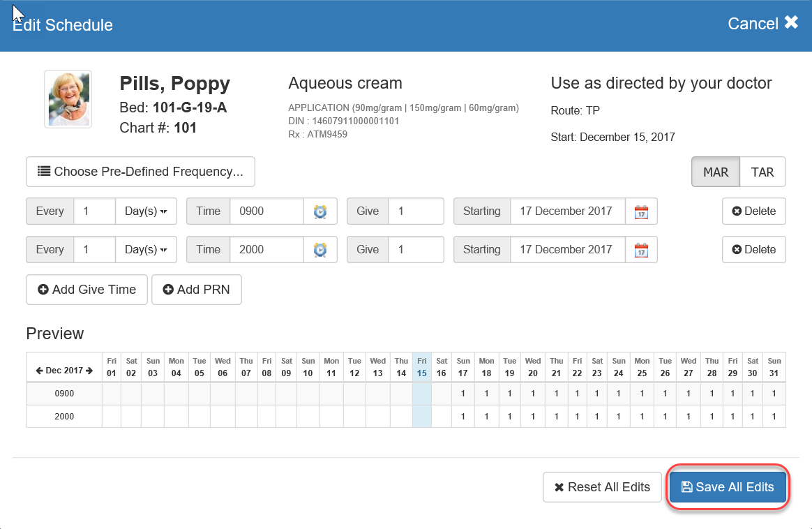Open calendar picker for second Starting date
Image resolution: width=812 pixels, height=529 pixels.
(x=641, y=250)
